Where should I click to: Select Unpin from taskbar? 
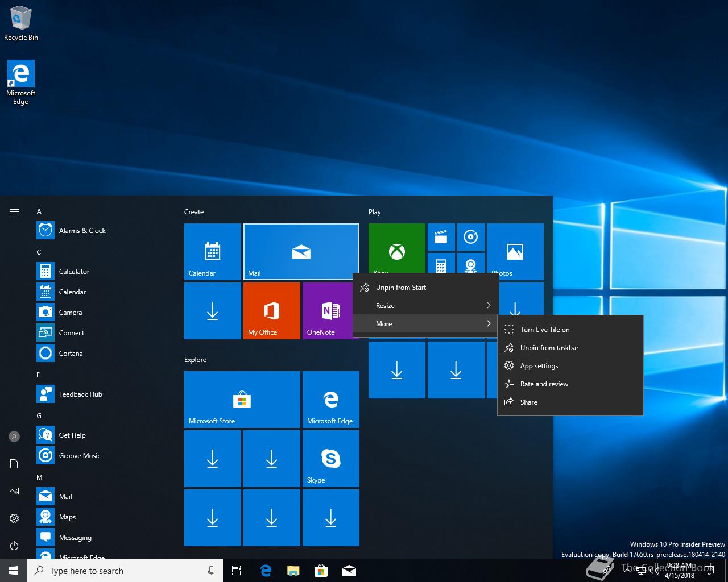(x=570, y=348)
